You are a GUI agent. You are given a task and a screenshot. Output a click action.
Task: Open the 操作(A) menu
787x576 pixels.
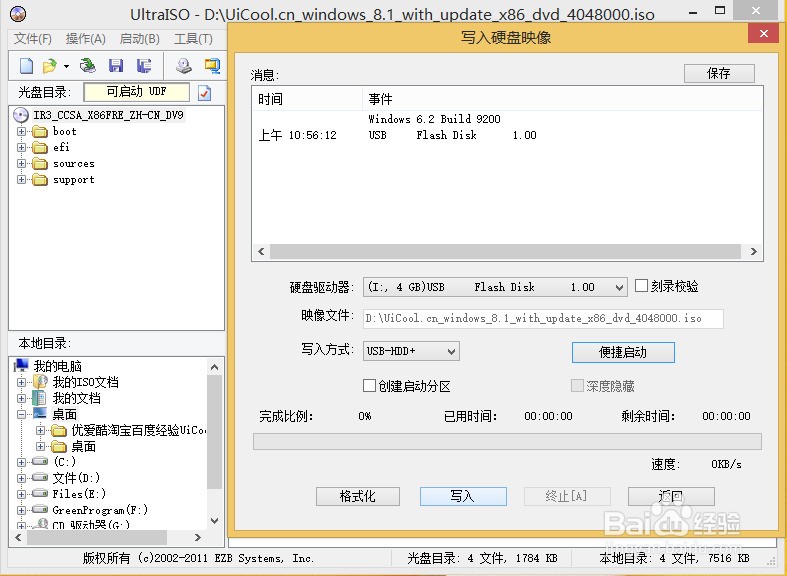[85, 39]
